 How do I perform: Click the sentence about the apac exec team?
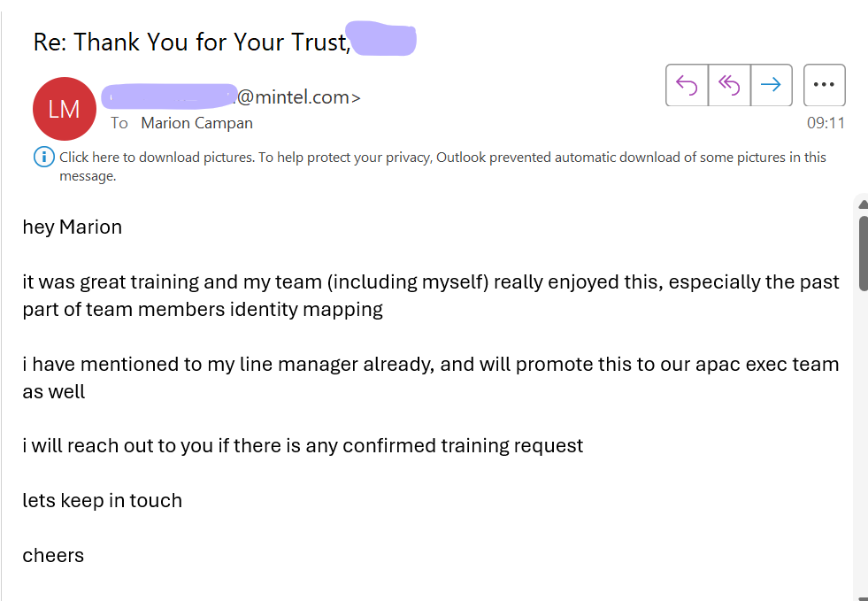point(431,378)
